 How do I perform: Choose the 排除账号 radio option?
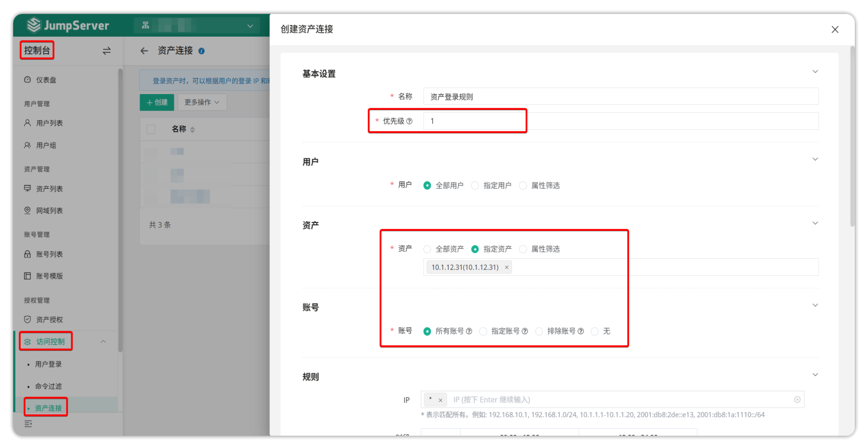539,332
